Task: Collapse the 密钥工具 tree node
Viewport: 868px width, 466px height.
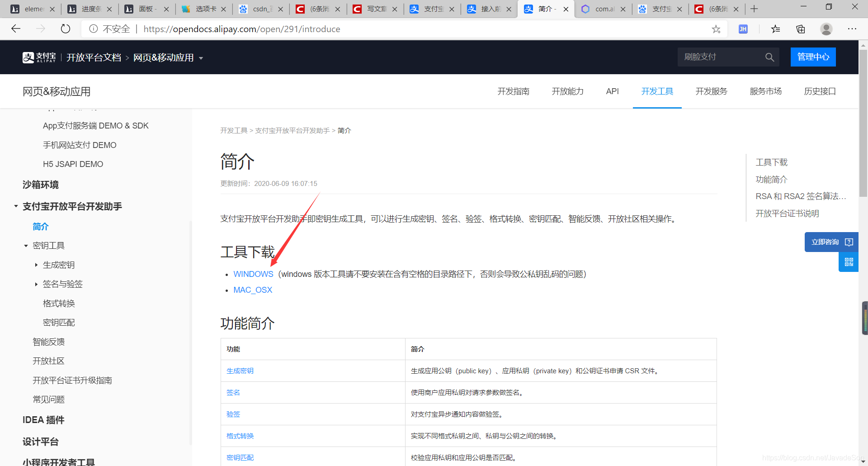Action: pyautogui.click(x=26, y=246)
